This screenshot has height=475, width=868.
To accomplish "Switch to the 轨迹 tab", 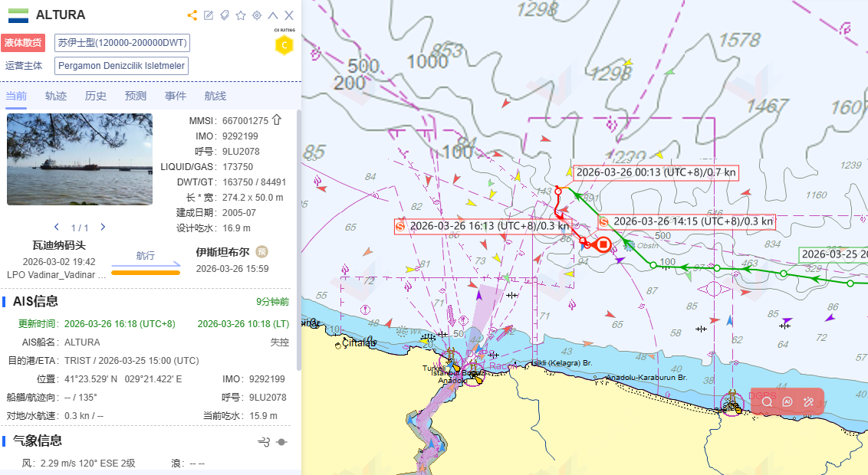I will (x=55, y=96).
